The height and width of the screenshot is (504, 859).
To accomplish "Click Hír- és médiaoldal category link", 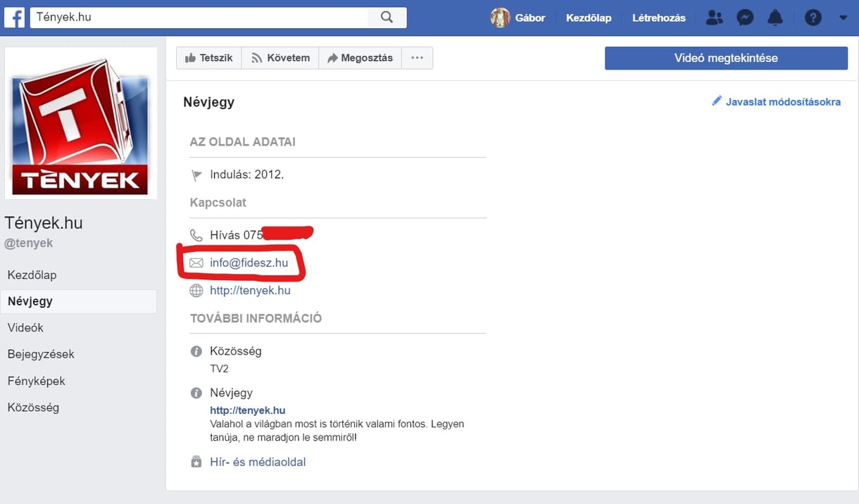I will [258, 462].
